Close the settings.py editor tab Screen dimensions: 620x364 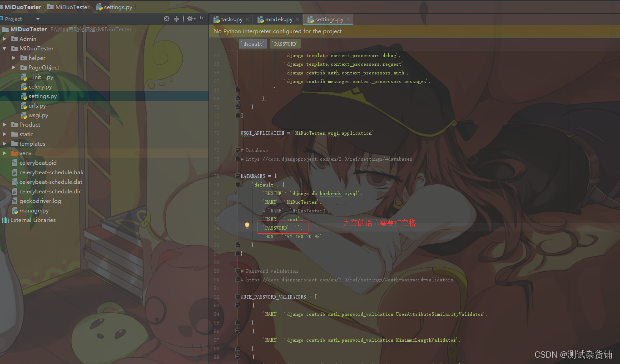348,20
